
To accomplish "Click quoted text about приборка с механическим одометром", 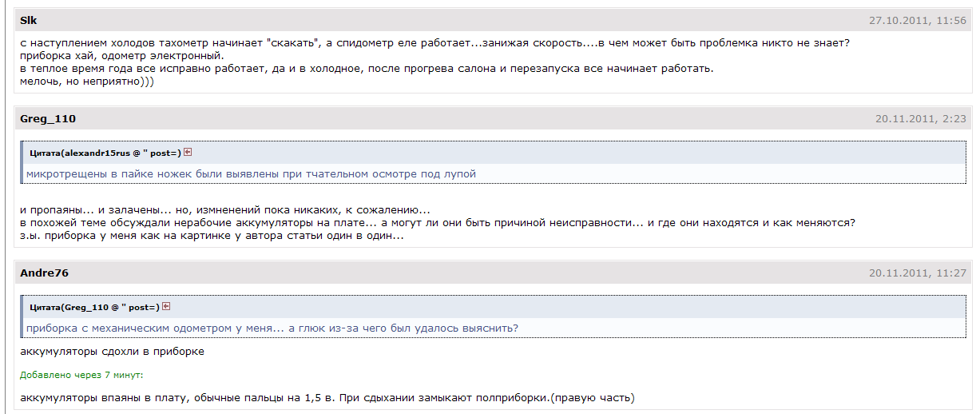I will point(272,328).
